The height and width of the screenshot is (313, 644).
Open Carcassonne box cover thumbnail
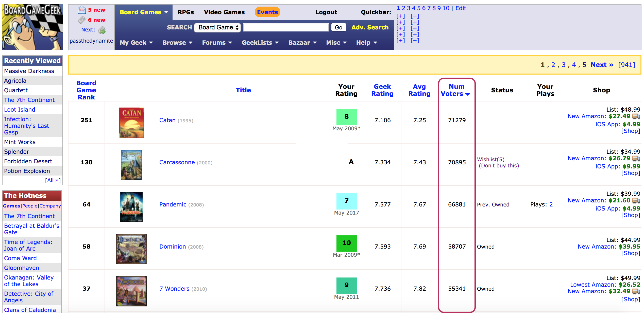(131, 165)
